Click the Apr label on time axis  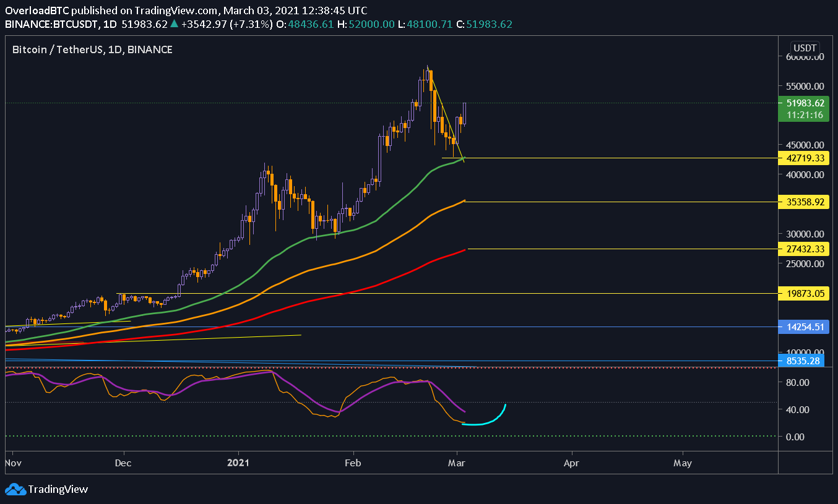pos(571,462)
